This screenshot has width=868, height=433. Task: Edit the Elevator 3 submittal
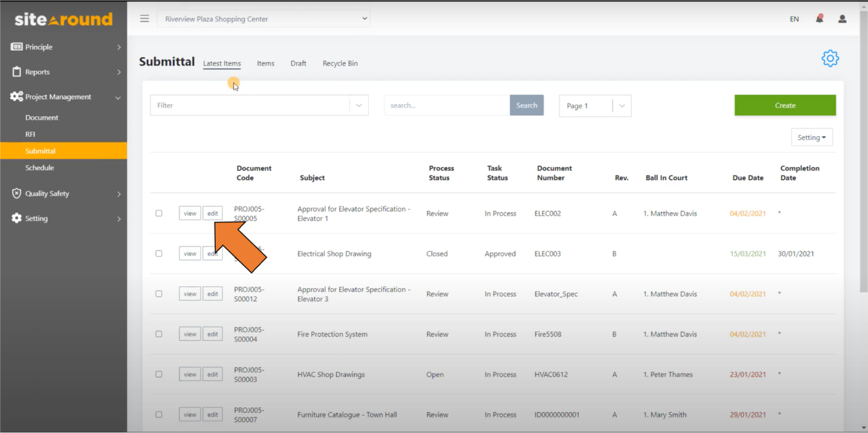coord(213,294)
